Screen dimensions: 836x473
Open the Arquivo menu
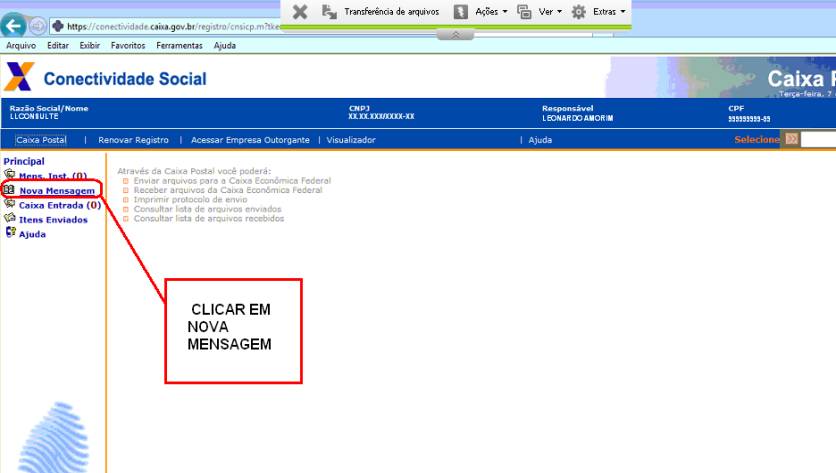point(21,45)
